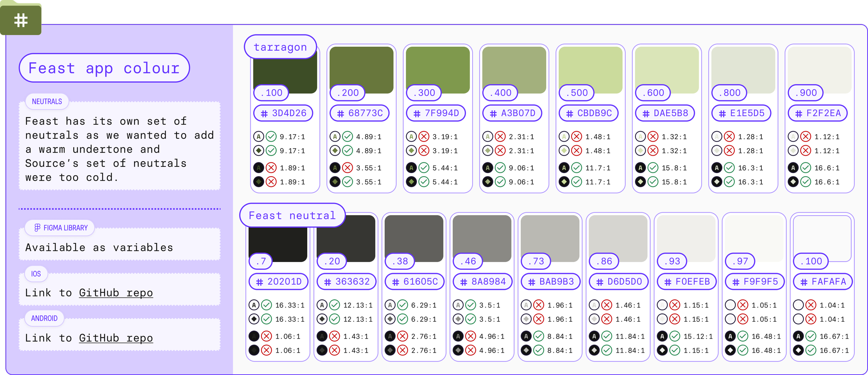Copy hex code 20201D
This screenshot has height=375, width=868.
[278, 282]
